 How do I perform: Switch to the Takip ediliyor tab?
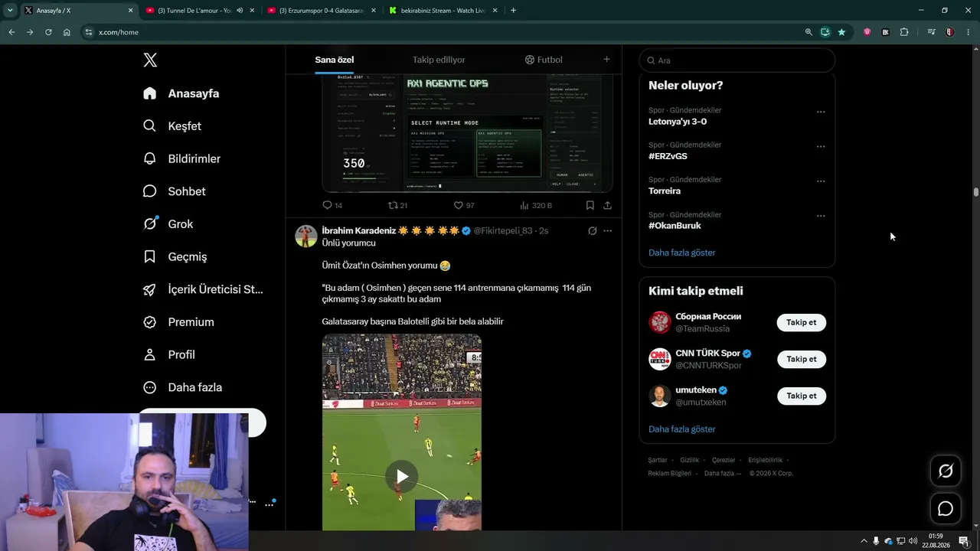tap(439, 60)
